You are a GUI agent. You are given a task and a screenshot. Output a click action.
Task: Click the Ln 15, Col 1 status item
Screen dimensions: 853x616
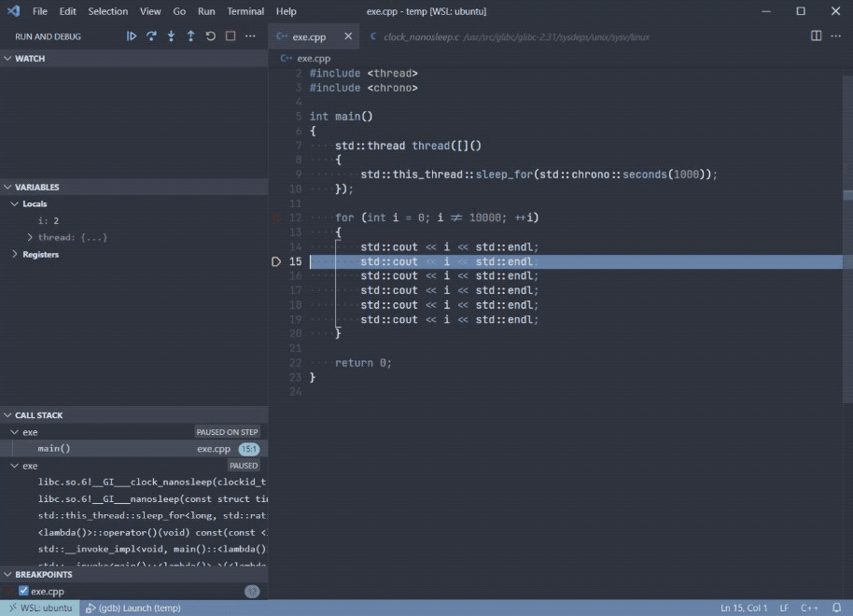coord(744,608)
